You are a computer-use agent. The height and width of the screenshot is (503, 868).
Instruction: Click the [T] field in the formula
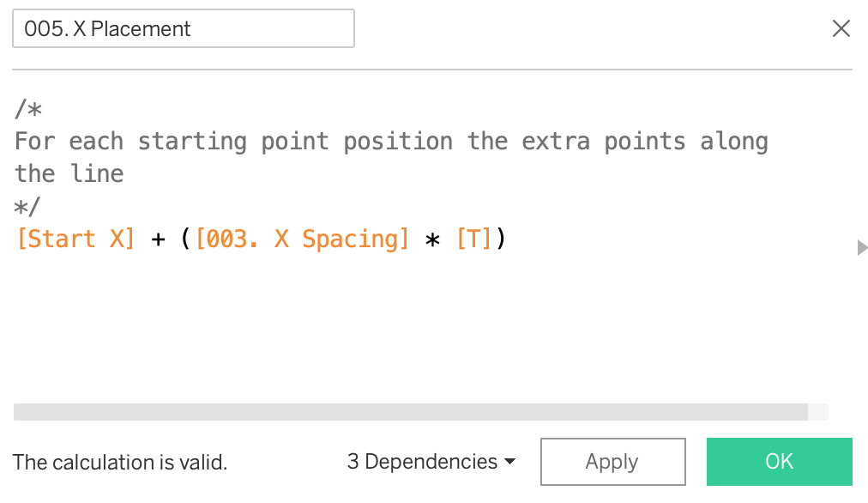[474, 239]
